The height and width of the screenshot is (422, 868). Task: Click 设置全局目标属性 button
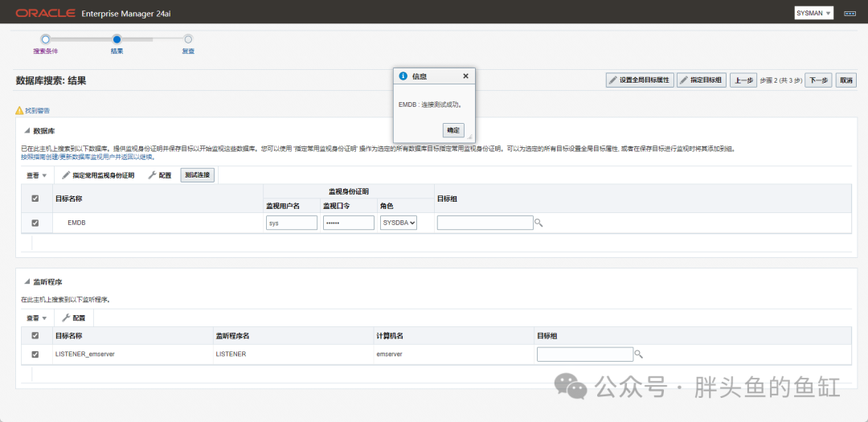coord(640,80)
